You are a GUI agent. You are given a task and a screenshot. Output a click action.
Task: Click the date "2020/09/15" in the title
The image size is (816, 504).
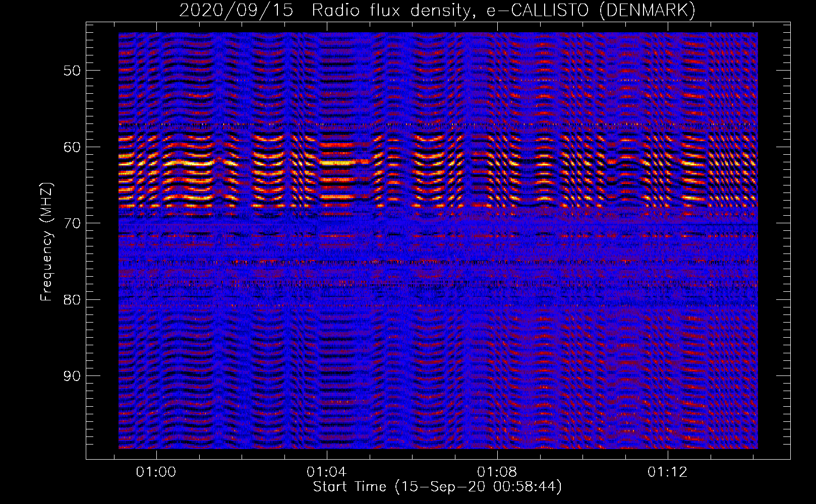(237, 11)
